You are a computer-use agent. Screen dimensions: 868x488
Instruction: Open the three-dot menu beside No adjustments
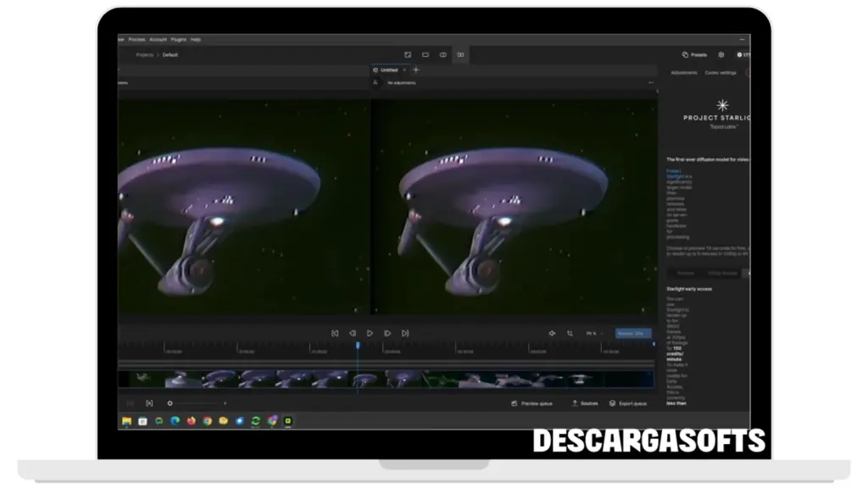click(x=651, y=82)
